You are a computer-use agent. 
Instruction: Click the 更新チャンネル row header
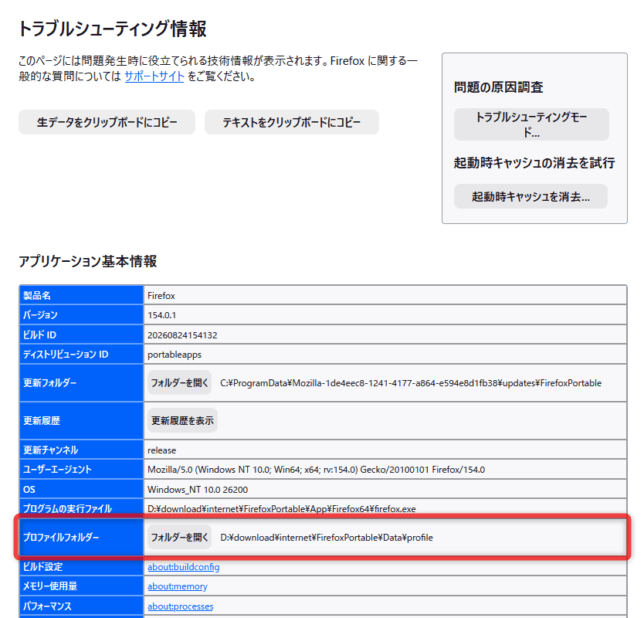pos(81,450)
